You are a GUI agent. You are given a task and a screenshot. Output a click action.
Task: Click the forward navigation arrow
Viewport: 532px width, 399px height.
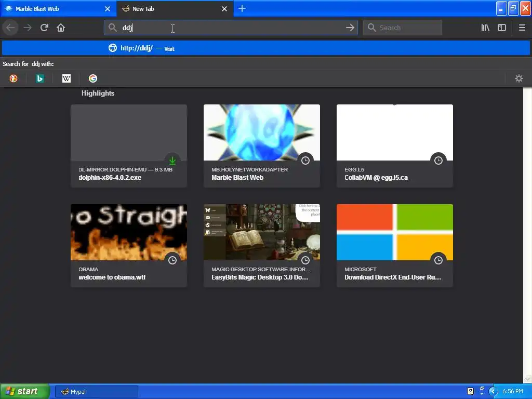coord(28,28)
